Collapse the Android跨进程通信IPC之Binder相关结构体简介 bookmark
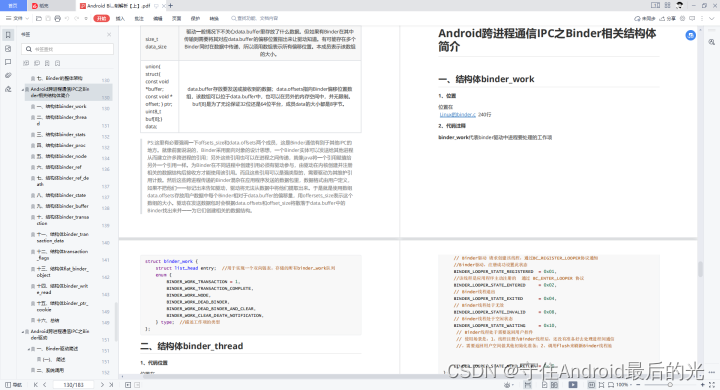The height and width of the screenshot is (390, 720). point(23,90)
